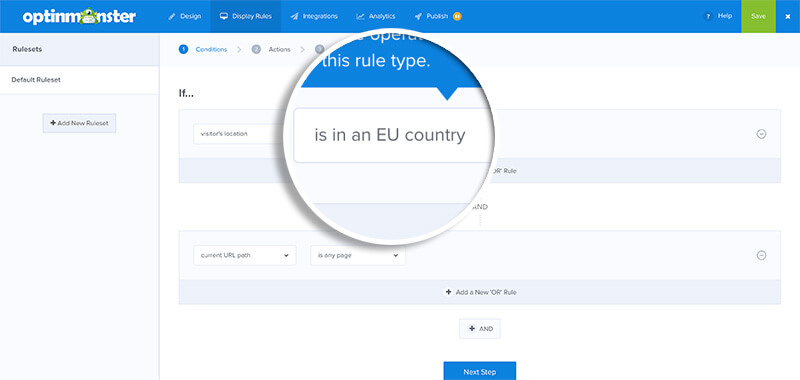Click the Publish paused status badge
Viewport: 800px width, 380px height.
(x=457, y=16)
